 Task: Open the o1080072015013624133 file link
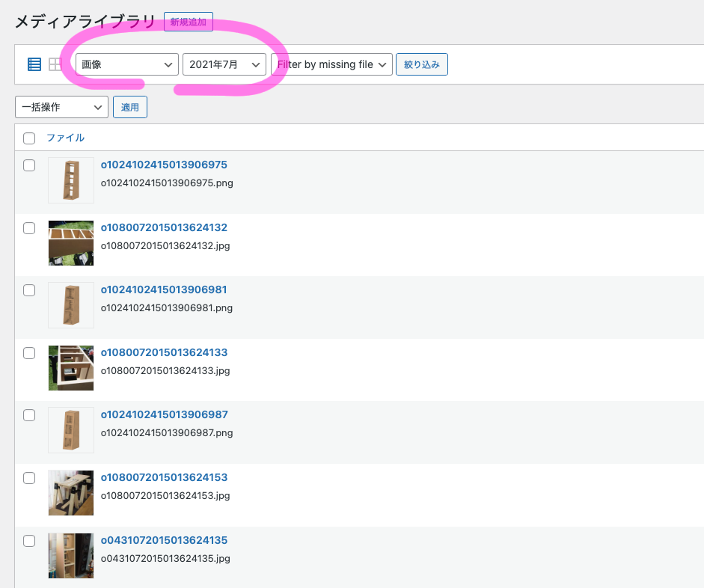coord(164,352)
